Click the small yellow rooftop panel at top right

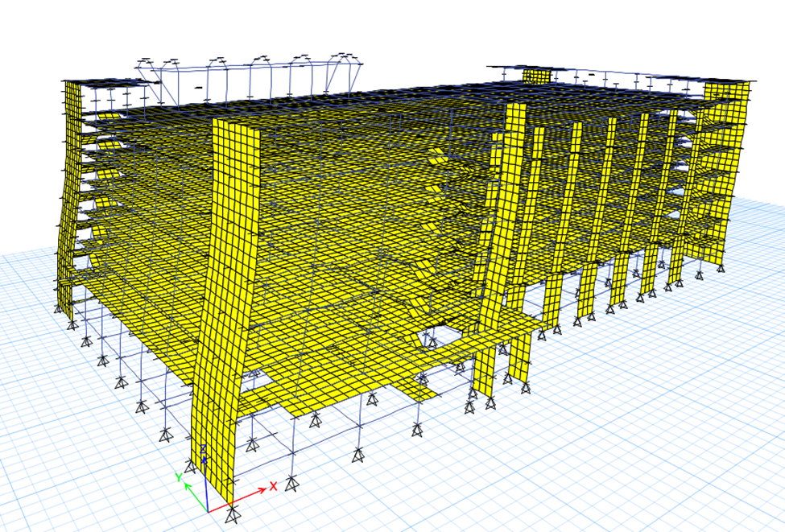536,76
